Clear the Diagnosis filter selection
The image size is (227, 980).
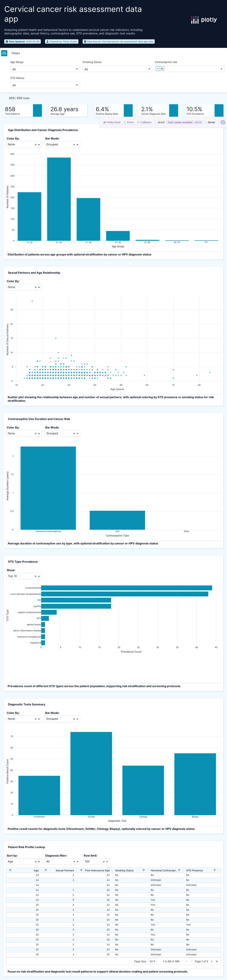[x=74, y=862]
